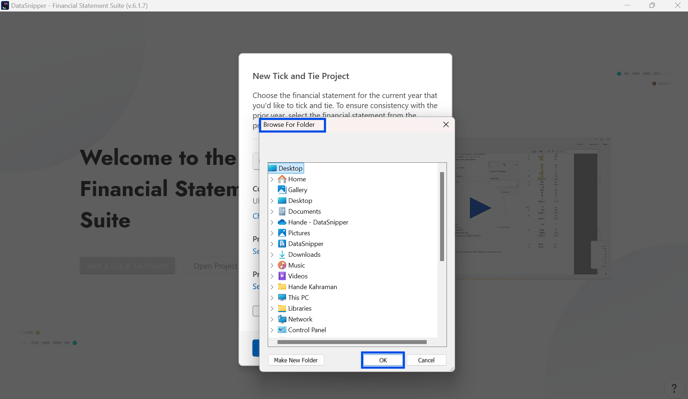Viewport: 688px width, 399px height.
Task: Expand the Downloads node
Action: pos(272,254)
